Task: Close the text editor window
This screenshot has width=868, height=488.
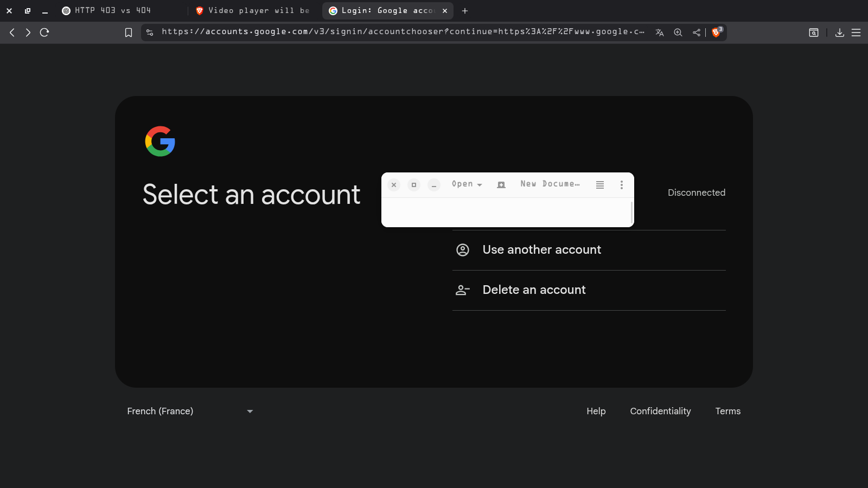Action: click(394, 185)
